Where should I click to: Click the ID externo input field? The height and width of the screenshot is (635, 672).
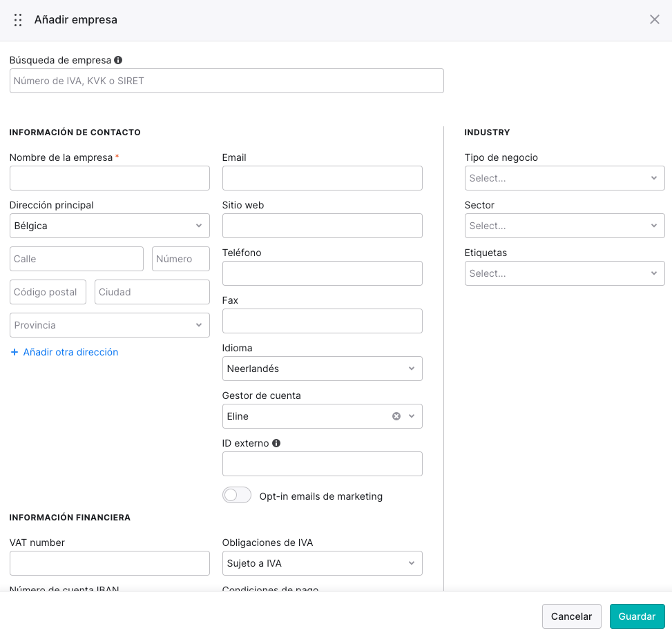pos(323,464)
